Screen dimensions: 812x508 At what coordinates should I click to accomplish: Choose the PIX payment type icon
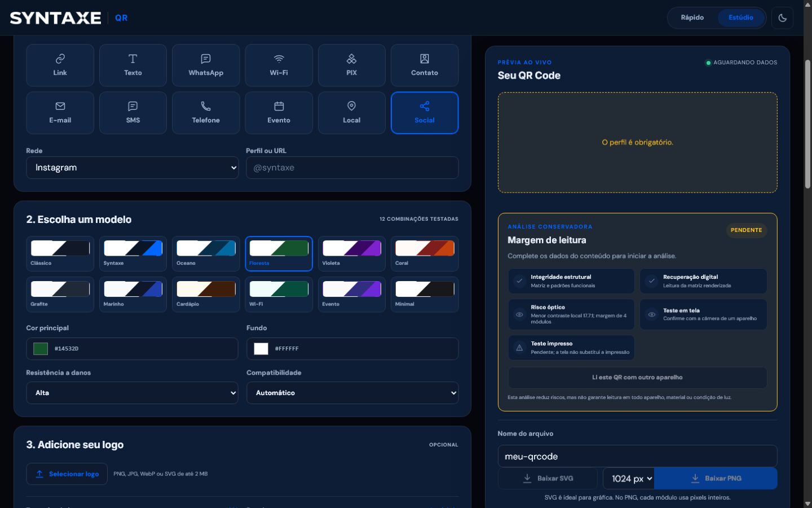point(352,59)
